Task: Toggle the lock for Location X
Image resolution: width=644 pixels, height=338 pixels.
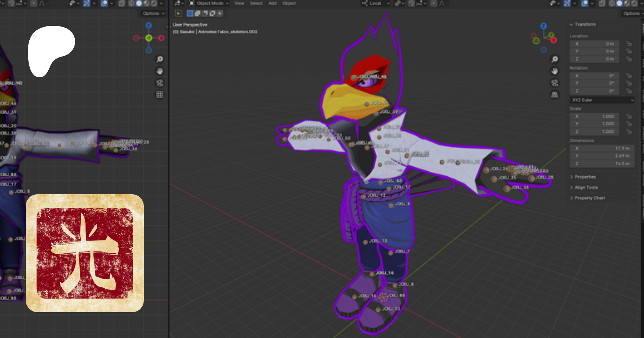Action: 629,44
